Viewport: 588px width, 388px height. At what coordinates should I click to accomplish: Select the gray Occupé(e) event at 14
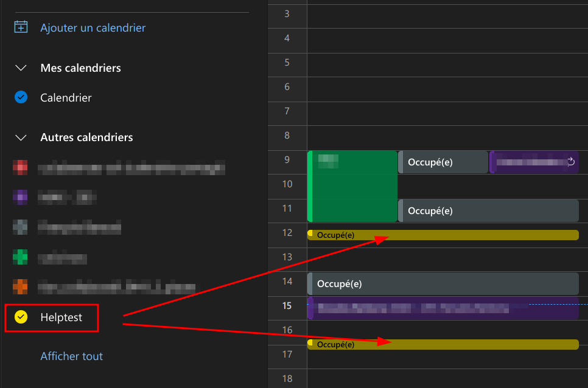[443, 284]
